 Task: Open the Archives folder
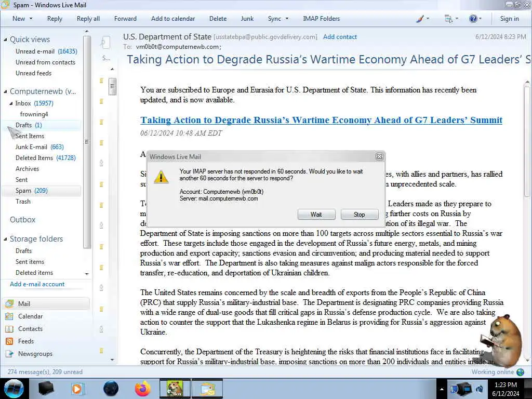click(27, 169)
